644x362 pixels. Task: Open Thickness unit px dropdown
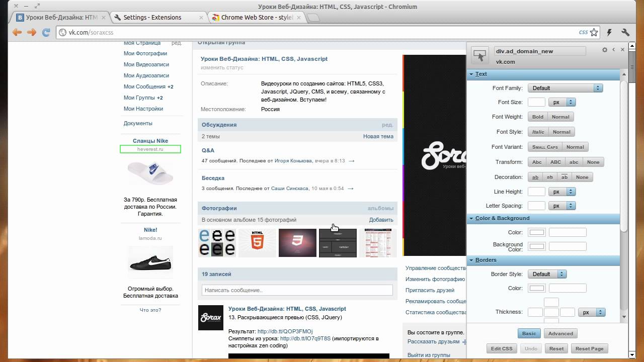[x=591, y=312]
